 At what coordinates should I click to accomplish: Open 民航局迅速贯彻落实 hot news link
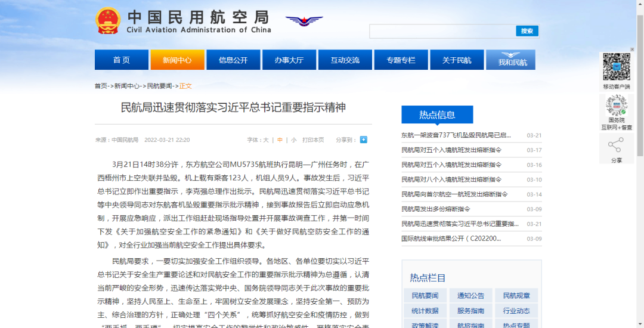click(x=460, y=224)
